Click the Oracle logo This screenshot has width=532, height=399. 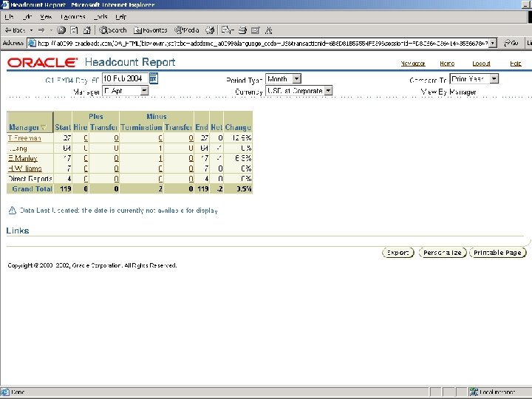coord(42,62)
